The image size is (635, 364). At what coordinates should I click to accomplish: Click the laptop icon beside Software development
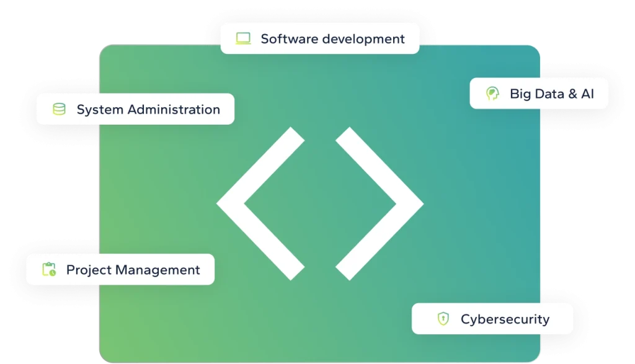243,38
